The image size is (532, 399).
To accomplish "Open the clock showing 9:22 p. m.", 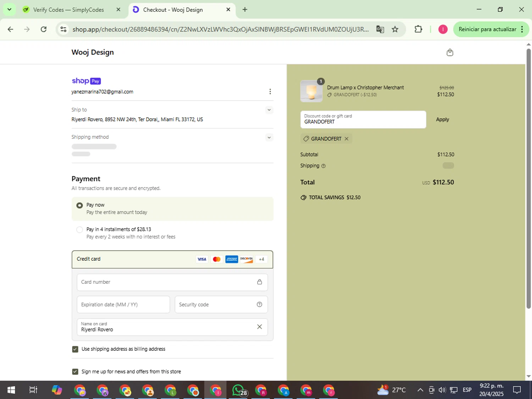I will coord(492,390).
